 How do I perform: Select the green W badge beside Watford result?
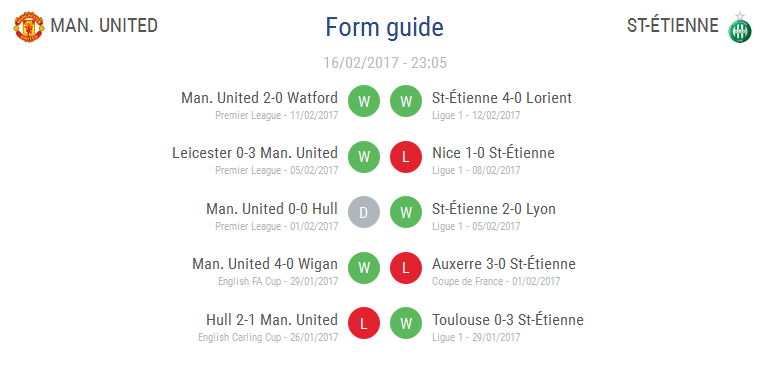(364, 102)
